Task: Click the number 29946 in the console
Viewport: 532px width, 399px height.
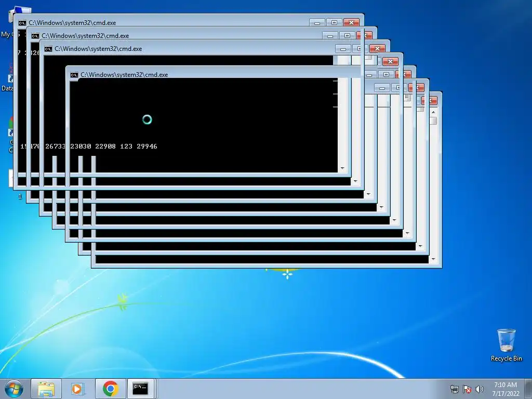Action: [147, 147]
